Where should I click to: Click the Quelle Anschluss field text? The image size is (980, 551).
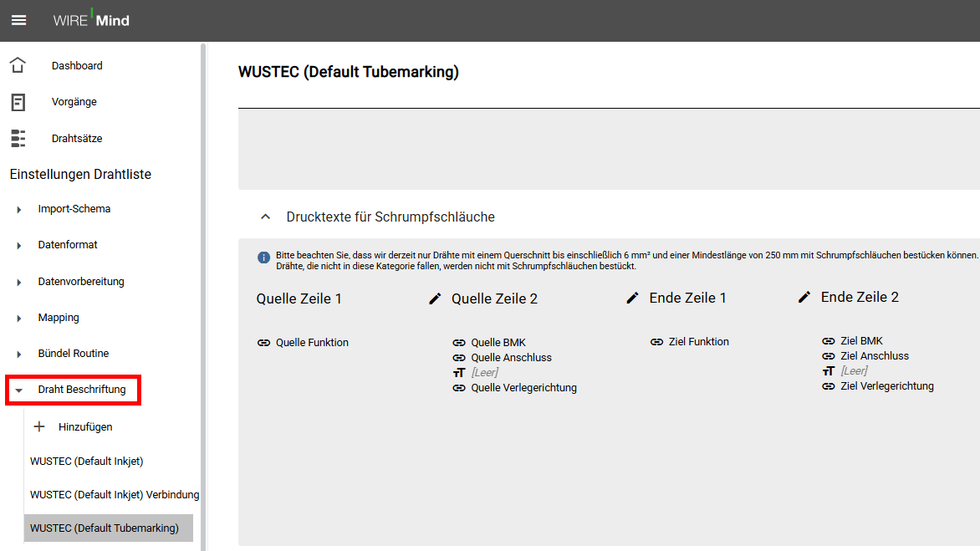pos(511,357)
